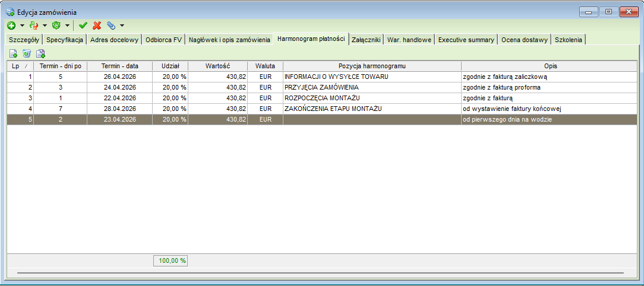
Task: Expand the dropdown beside the green-red arrows icon
Action: [45, 26]
